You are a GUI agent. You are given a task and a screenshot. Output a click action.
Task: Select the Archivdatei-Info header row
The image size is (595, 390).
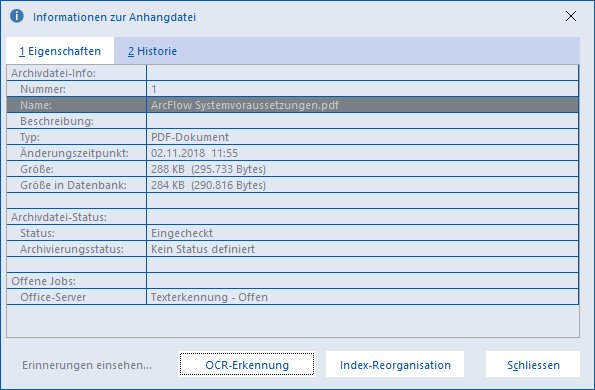[293, 73]
